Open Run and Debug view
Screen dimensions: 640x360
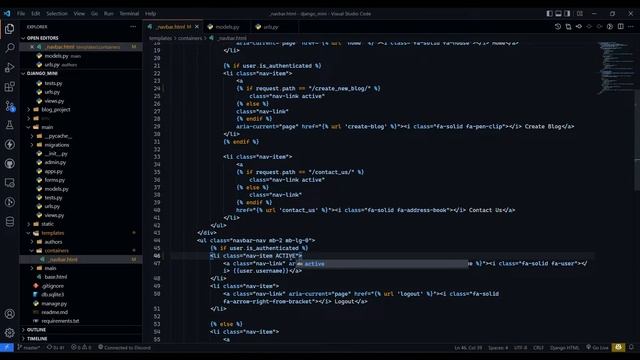click(9, 67)
